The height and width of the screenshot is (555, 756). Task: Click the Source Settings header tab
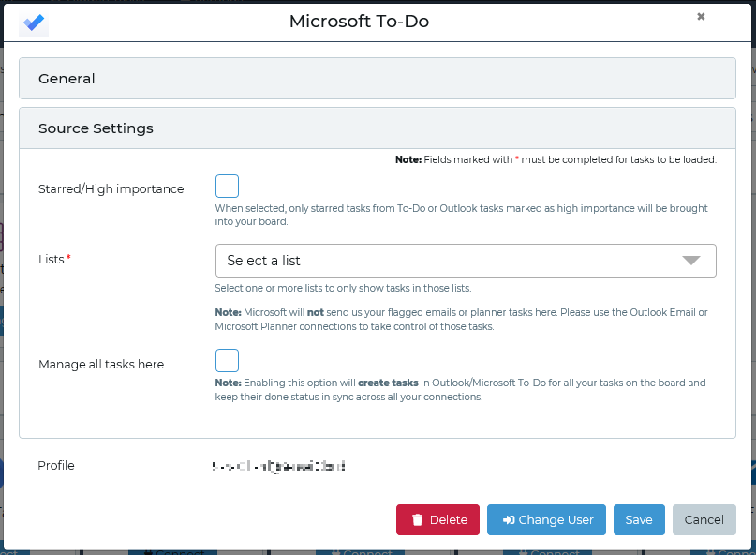(x=96, y=127)
